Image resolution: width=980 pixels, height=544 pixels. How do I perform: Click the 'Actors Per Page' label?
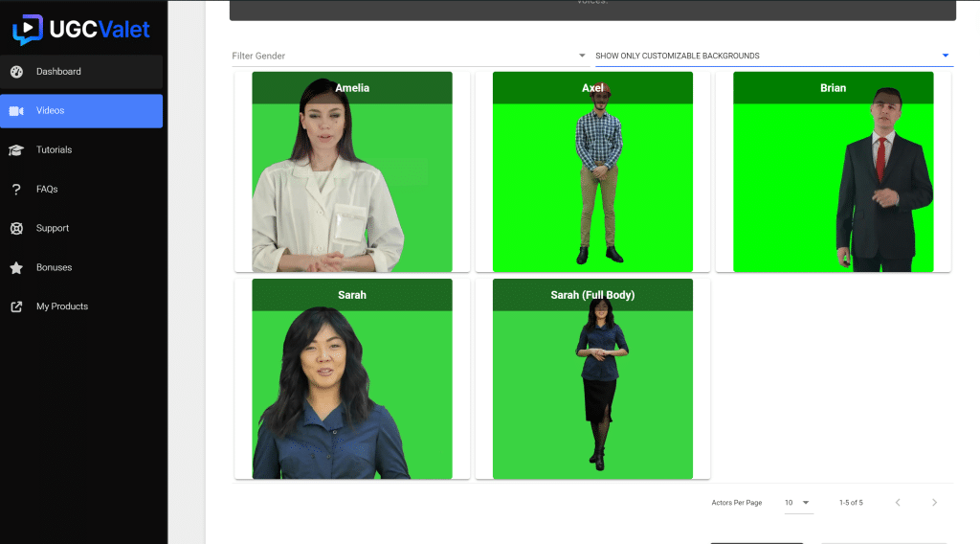(x=736, y=503)
